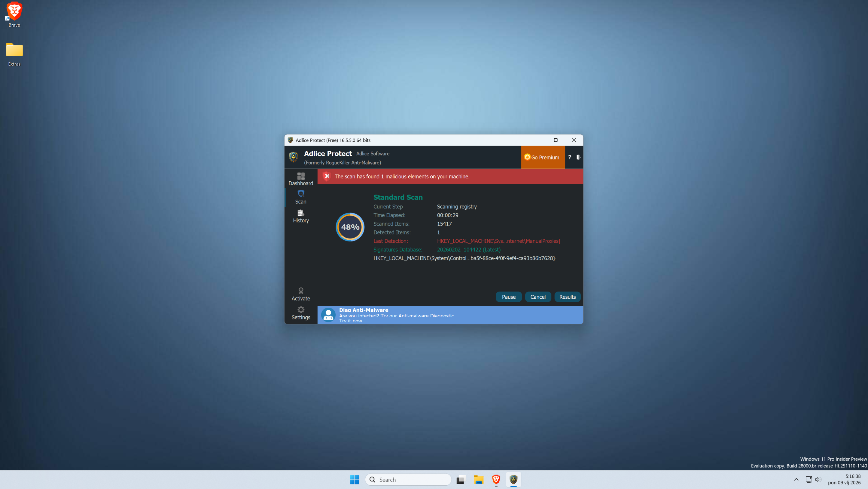Image resolution: width=868 pixels, height=489 pixels.
Task: Pause the running scan
Action: point(508,297)
